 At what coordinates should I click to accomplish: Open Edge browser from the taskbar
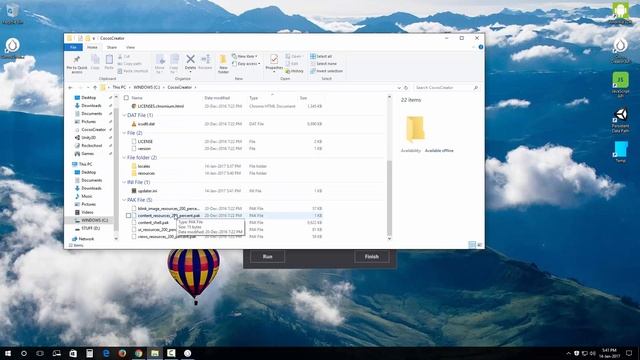click(106, 353)
